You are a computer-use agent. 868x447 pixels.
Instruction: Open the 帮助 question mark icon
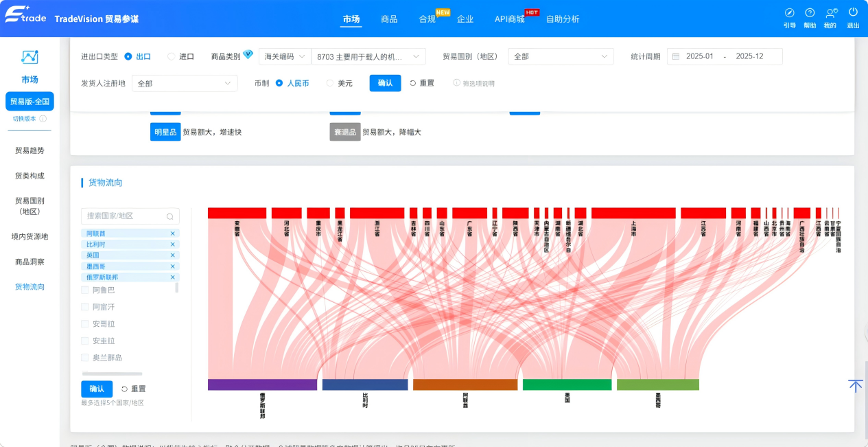[x=810, y=12]
